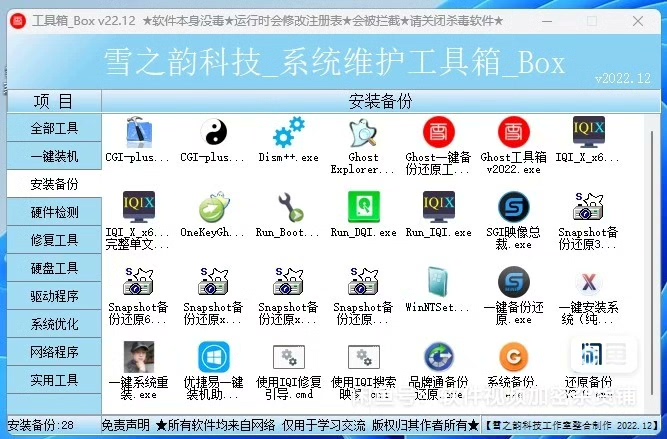
Task: Open Run_IQI.exe
Action: pyautogui.click(x=439, y=207)
